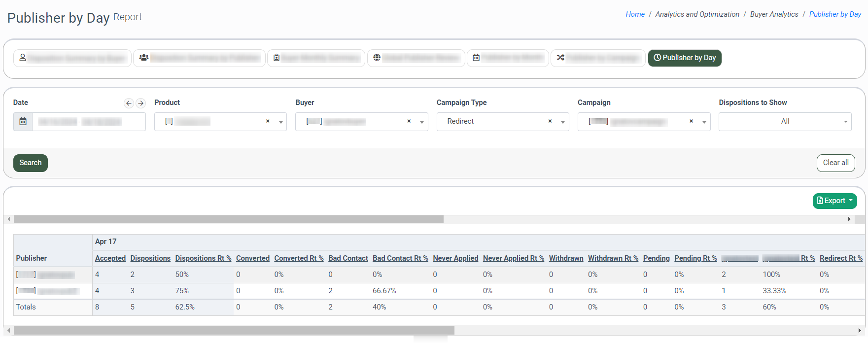
Task: Sort by Bad Contact Rt % column
Action: (400, 258)
